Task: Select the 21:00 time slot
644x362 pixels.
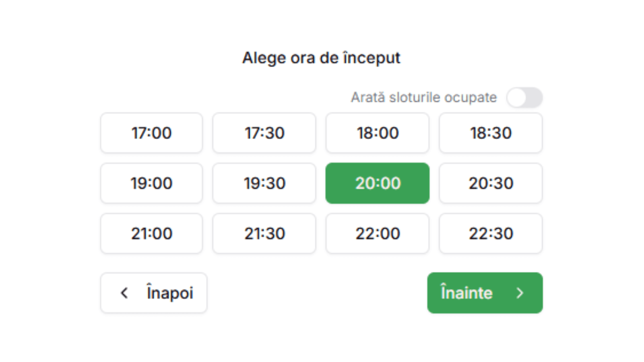Action: pos(151,234)
